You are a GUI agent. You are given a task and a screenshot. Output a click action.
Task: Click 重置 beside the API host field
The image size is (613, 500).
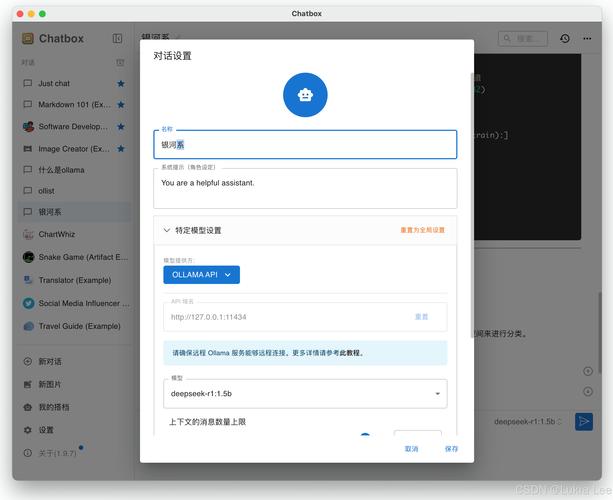(421, 317)
